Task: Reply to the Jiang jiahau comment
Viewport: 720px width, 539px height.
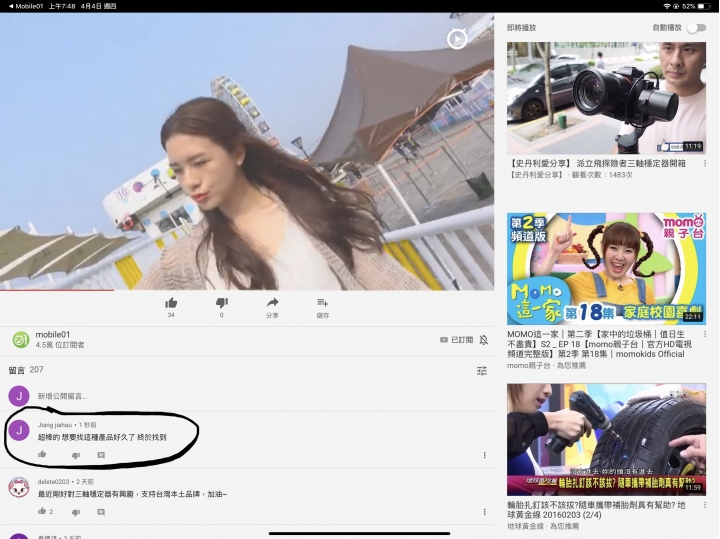Action: [x=101, y=455]
